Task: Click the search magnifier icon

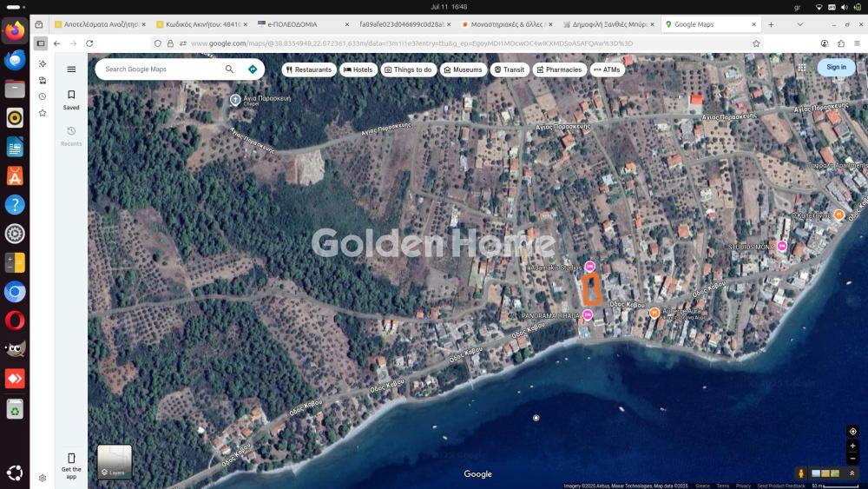Action: [229, 69]
